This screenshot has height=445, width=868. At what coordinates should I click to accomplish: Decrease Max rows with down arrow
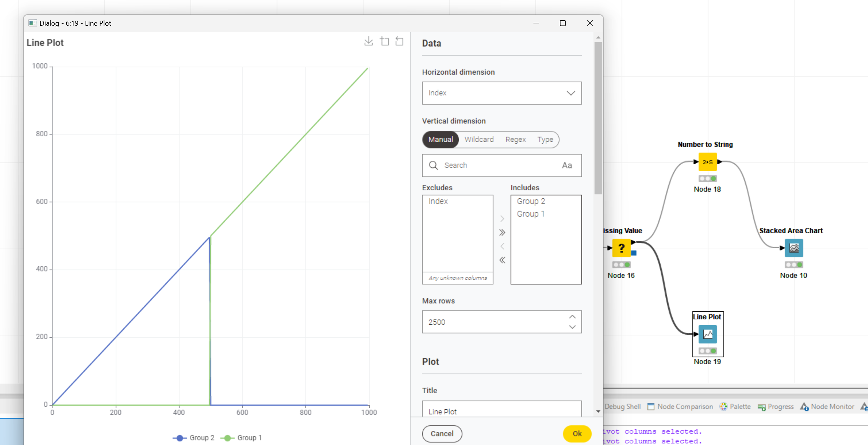572,327
